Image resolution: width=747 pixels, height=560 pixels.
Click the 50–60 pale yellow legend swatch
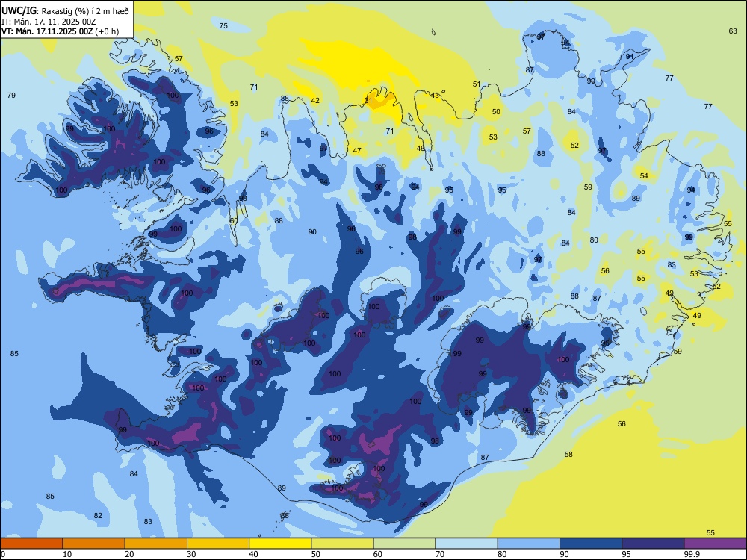(342, 544)
